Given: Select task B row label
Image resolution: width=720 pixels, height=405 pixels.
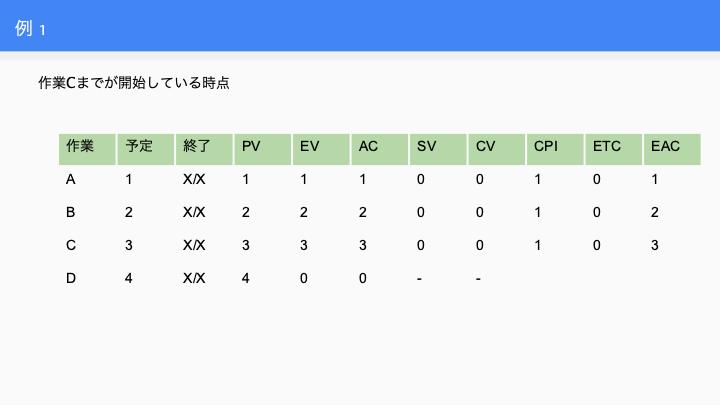Looking at the screenshot, I should [x=70, y=212].
